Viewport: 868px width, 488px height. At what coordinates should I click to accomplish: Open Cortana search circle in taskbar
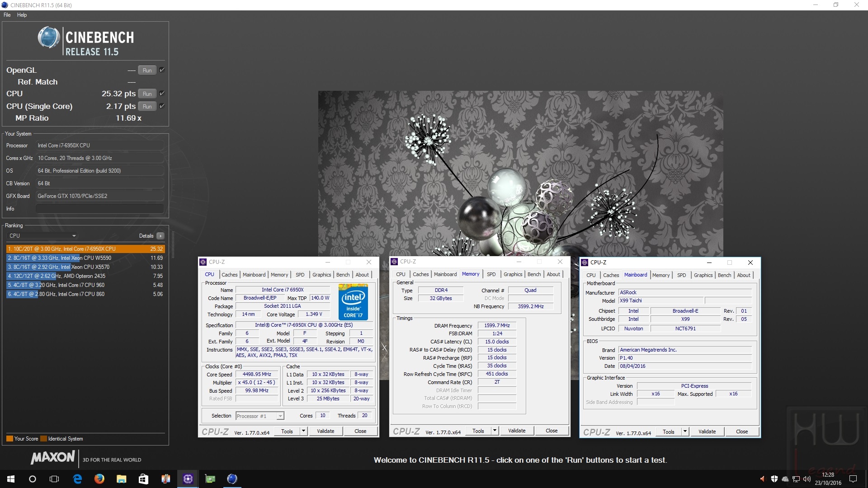click(x=33, y=479)
